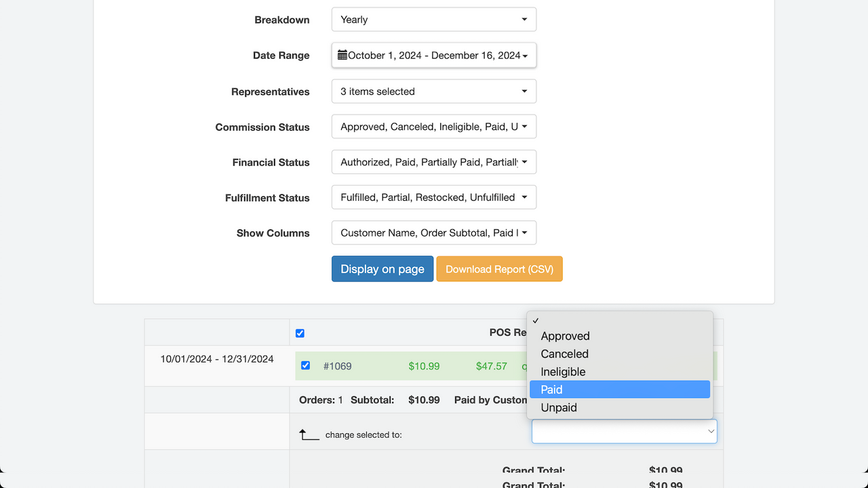Click the calendar icon in Date Range
Viewport: 868px width, 488px height.
coord(342,55)
